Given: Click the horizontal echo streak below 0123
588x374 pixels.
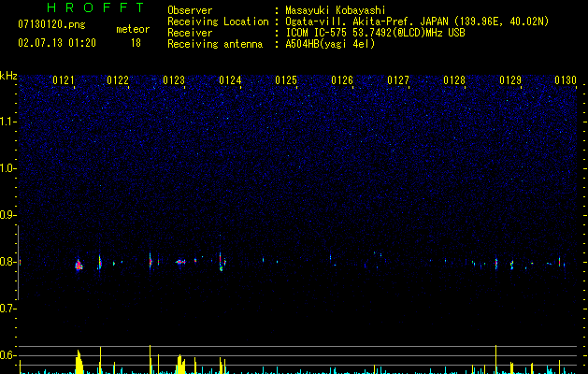Looking at the screenshot, I should click(x=180, y=262).
